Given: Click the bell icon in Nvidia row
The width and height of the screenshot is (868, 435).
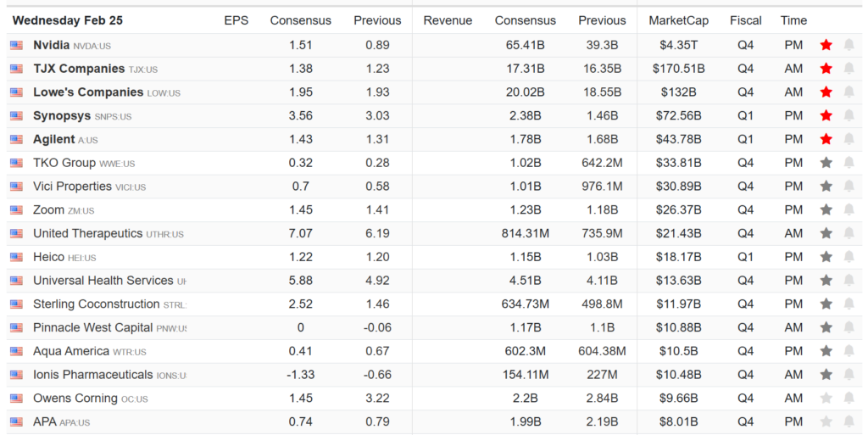Looking at the screenshot, I should coord(849,45).
